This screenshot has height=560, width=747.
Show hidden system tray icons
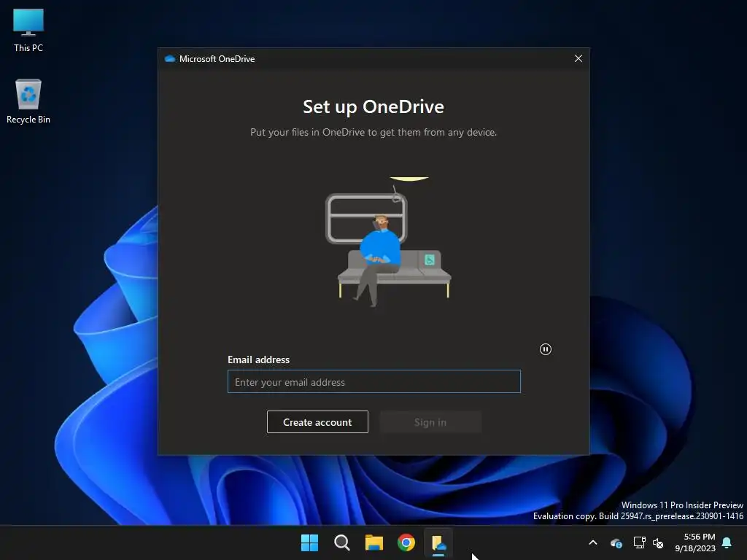click(593, 542)
